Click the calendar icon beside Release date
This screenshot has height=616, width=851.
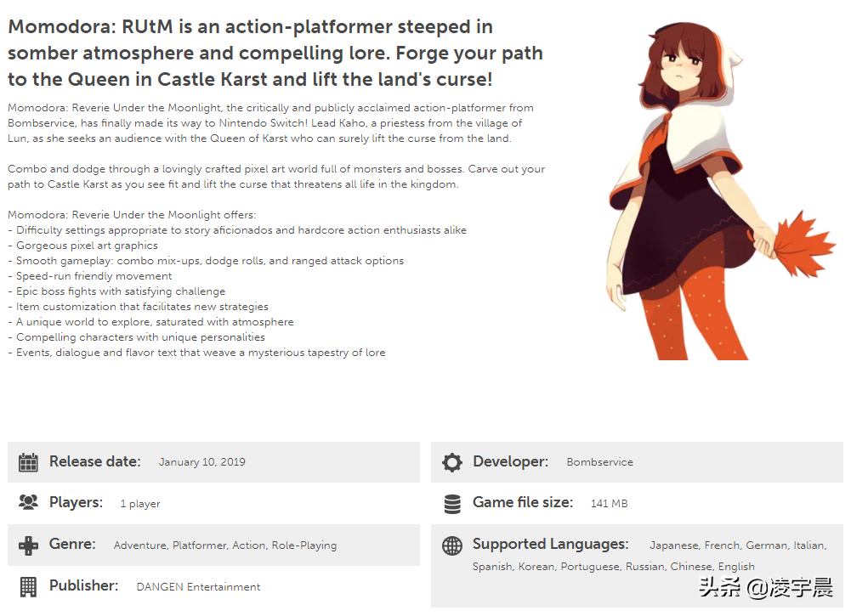[x=28, y=462]
